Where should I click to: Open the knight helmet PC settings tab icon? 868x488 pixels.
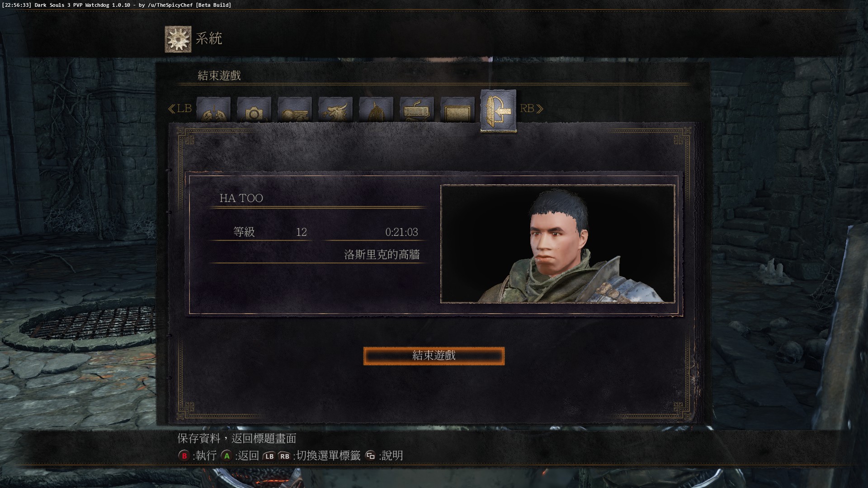pos(376,109)
